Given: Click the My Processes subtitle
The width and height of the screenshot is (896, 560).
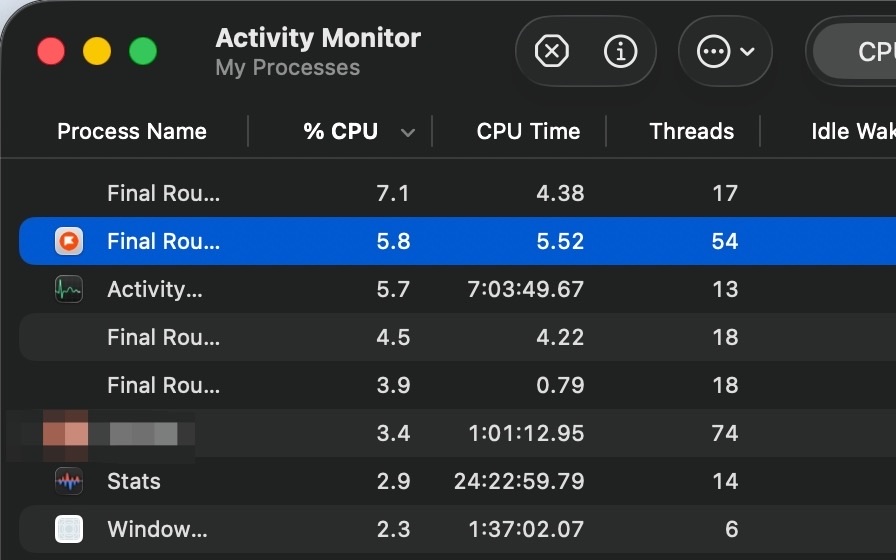Looking at the screenshot, I should pyautogui.click(x=287, y=67).
